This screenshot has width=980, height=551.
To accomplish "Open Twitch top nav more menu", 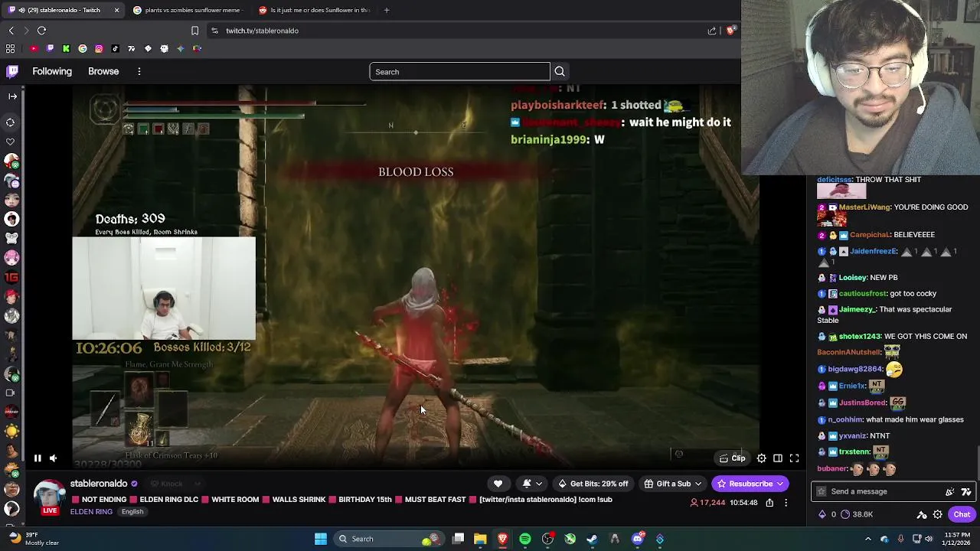I will point(139,71).
